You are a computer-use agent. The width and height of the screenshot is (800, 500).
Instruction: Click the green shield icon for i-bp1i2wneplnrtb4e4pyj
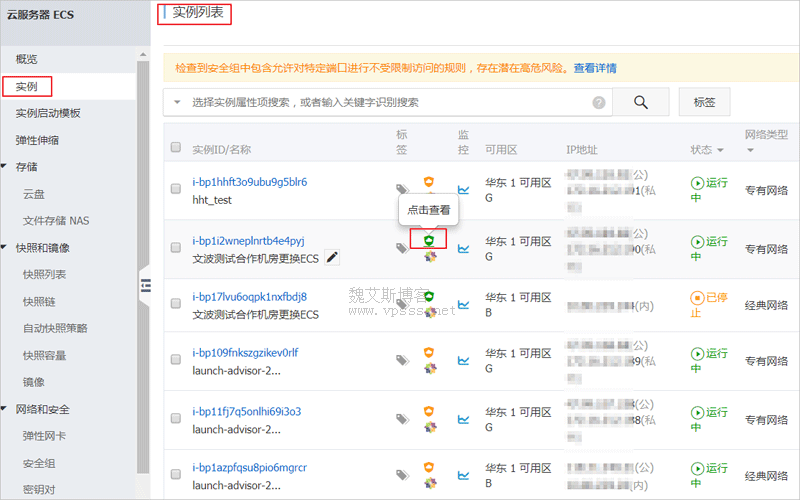[x=428, y=240]
